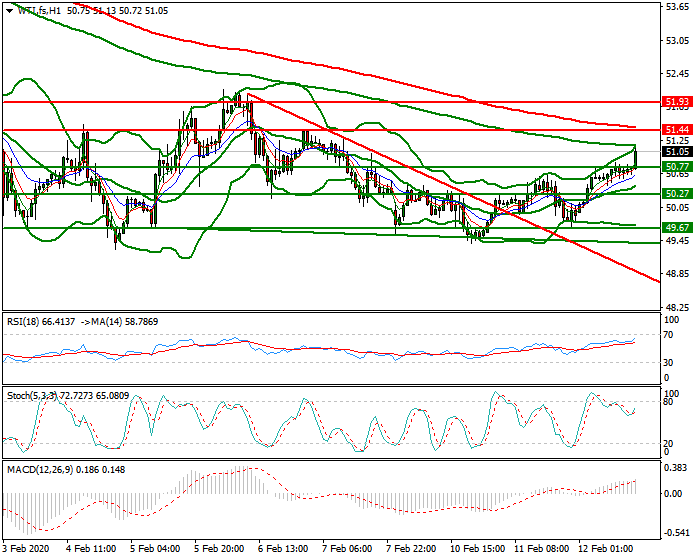The image size is (700, 560).
Task: Click the 6 Feb 13:00 time label
Action: (x=283, y=548)
